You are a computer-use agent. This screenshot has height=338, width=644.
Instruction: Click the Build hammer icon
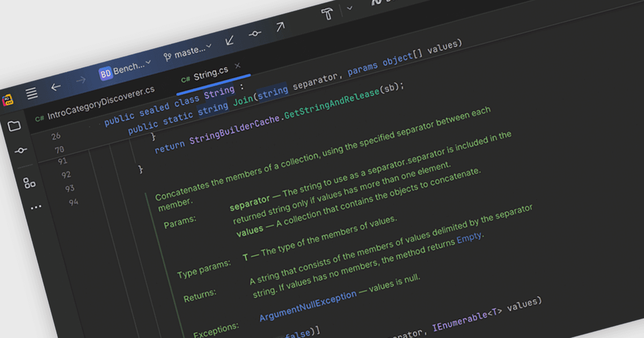click(x=327, y=14)
